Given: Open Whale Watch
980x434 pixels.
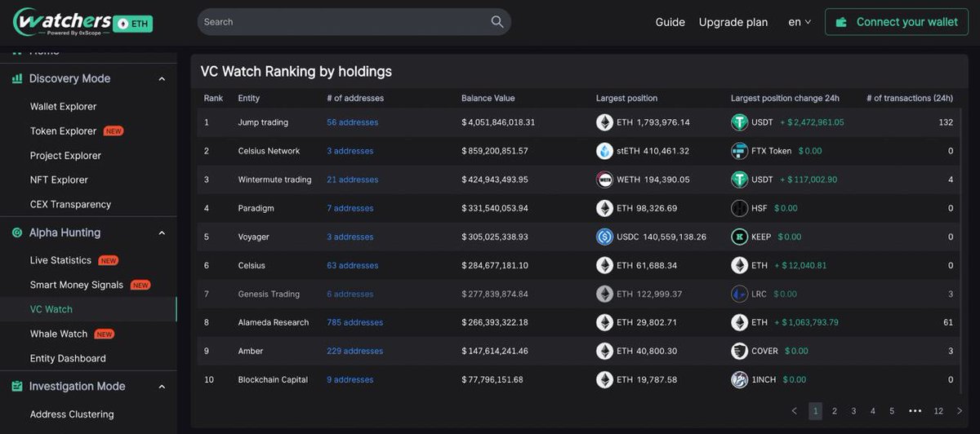Looking at the screenshot, I should pyautogui.click(x=59, y=334).
